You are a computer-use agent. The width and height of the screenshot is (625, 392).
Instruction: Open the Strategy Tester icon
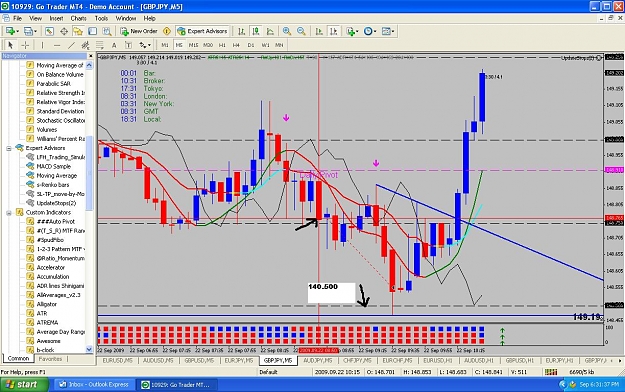(x=107, y=31)
